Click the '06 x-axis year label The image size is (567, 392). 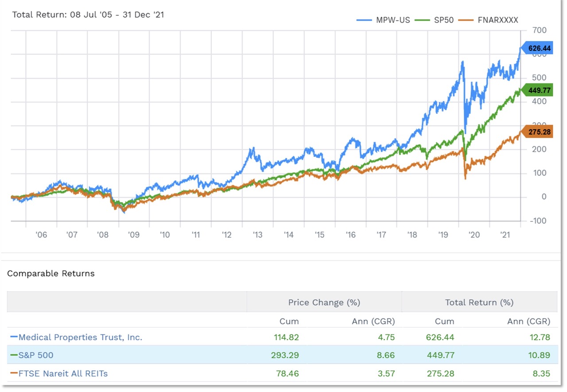click(42, 235)
